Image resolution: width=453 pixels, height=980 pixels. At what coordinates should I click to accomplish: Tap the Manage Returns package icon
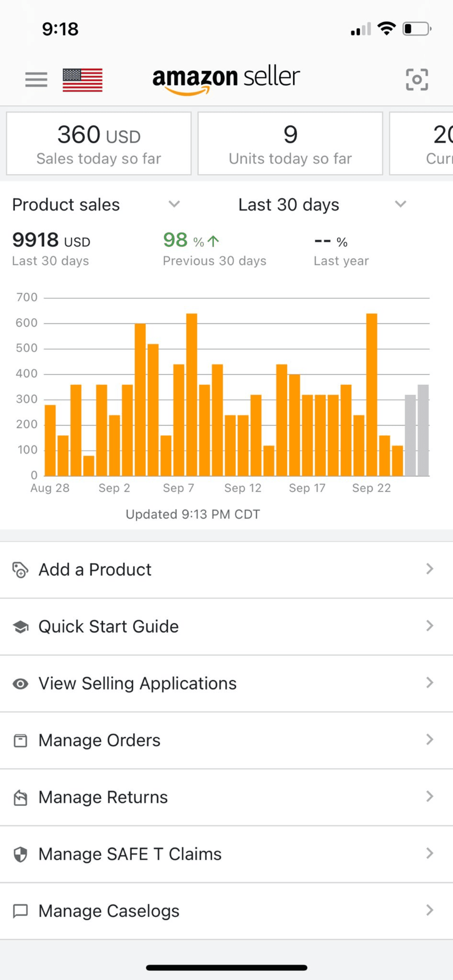click(x=20, y=797)
